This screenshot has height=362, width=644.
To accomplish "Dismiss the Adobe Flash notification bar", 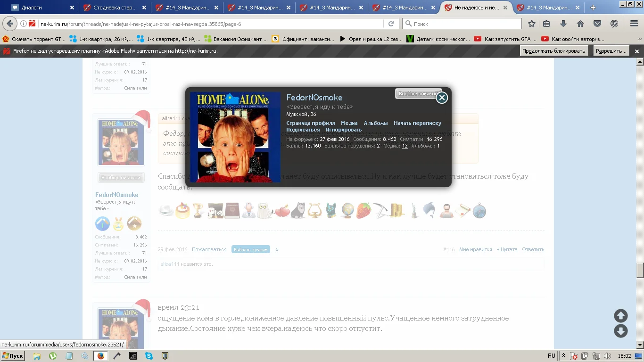I will coord(637,51).
